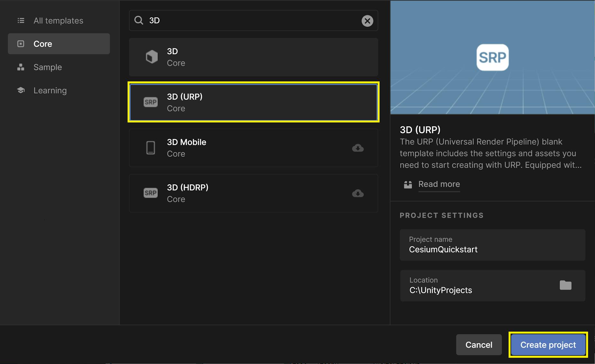Click the package icon beside Read more
595x364 pixels.
click(408, 184)
